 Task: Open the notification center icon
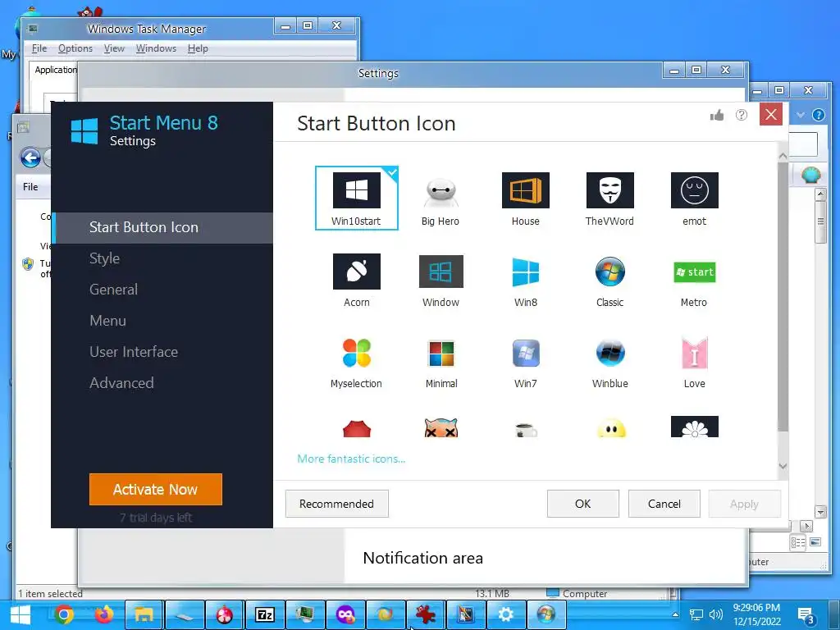(806, 615)
